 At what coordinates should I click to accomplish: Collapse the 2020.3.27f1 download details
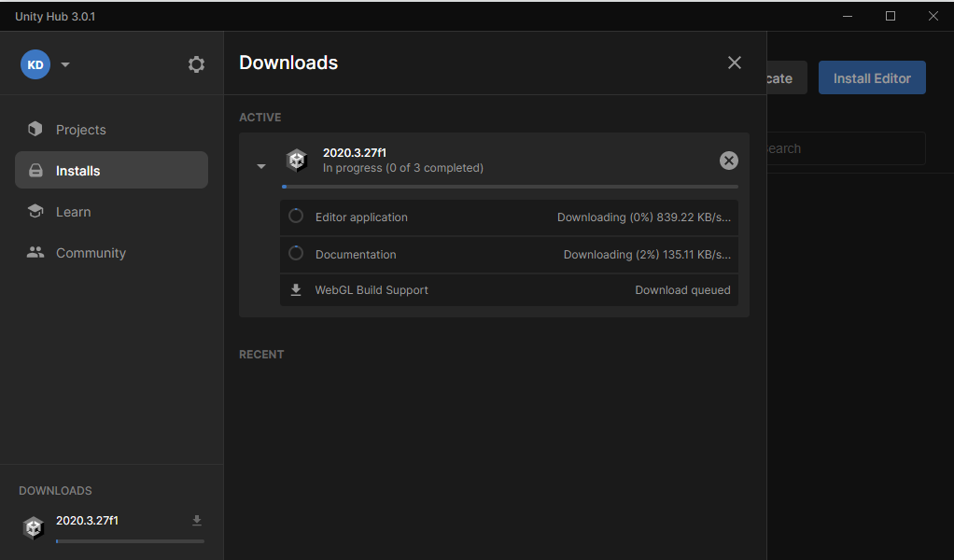tap(261, 166)
